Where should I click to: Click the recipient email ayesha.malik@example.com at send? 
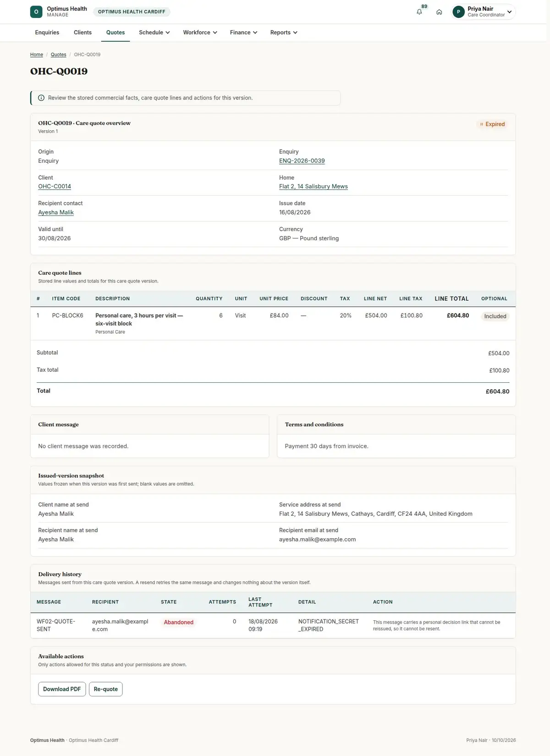click(318, 540)
